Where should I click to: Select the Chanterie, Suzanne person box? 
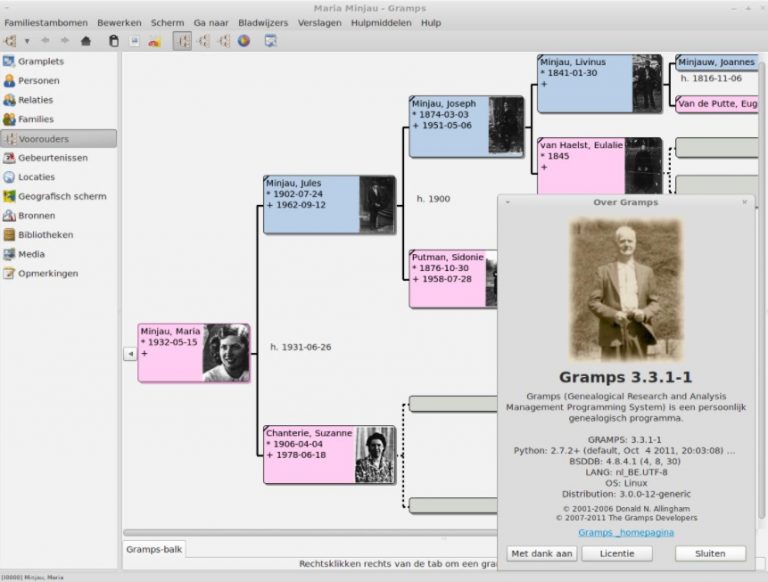pos(330,455)
